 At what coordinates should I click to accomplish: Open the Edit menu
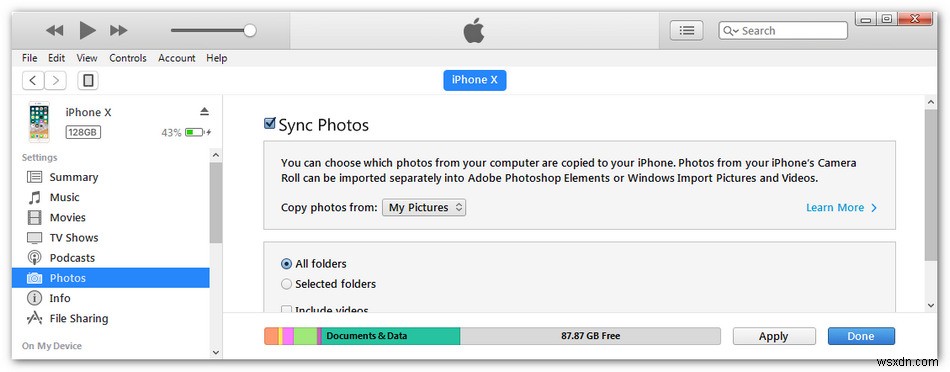pyautogui.click(x=56, y=58)
